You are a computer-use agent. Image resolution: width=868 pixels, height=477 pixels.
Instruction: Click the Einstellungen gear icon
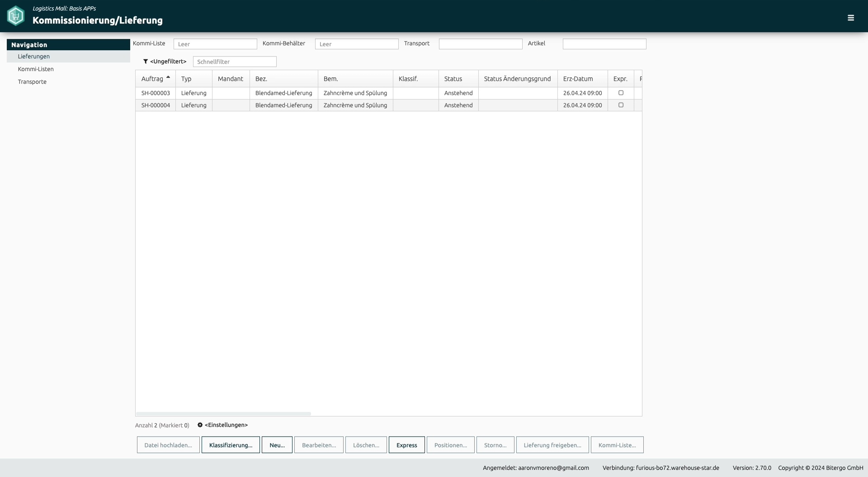(x=200, y=425)
